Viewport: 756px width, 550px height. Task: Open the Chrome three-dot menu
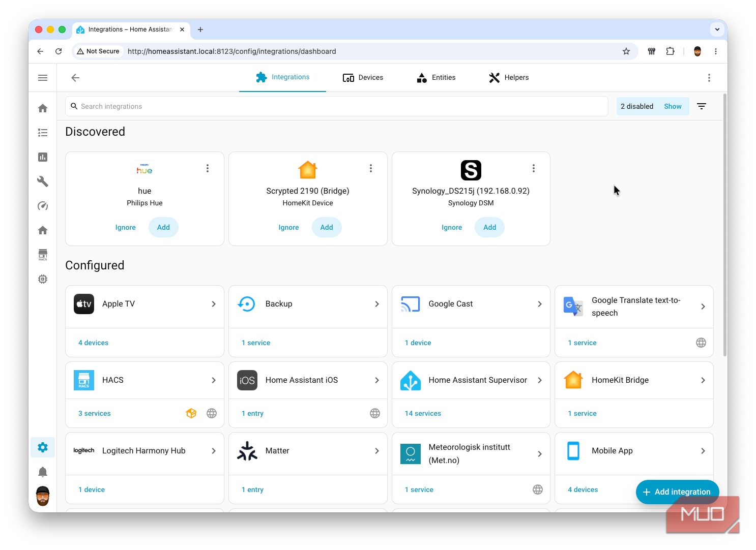pyautogui.click(x=716, y=51)
